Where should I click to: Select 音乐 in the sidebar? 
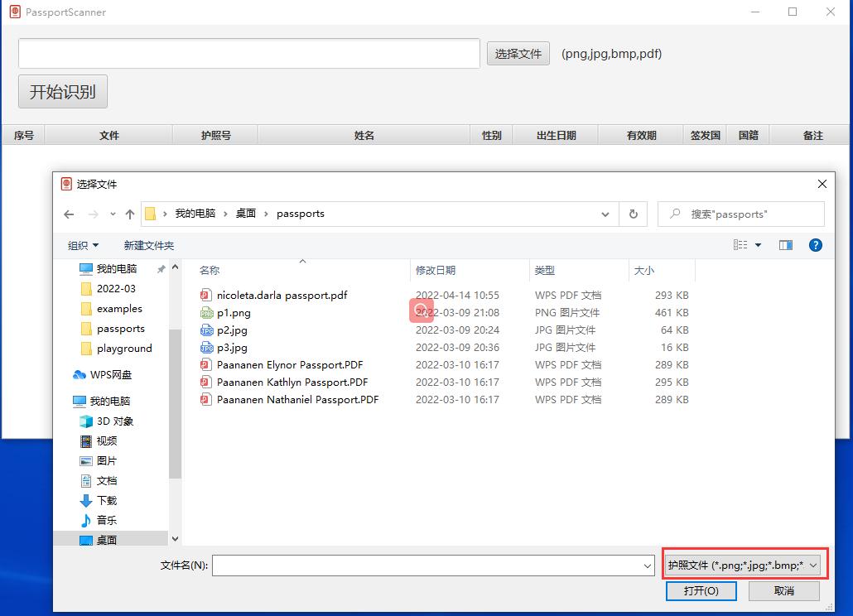click(x=107, y=520)
